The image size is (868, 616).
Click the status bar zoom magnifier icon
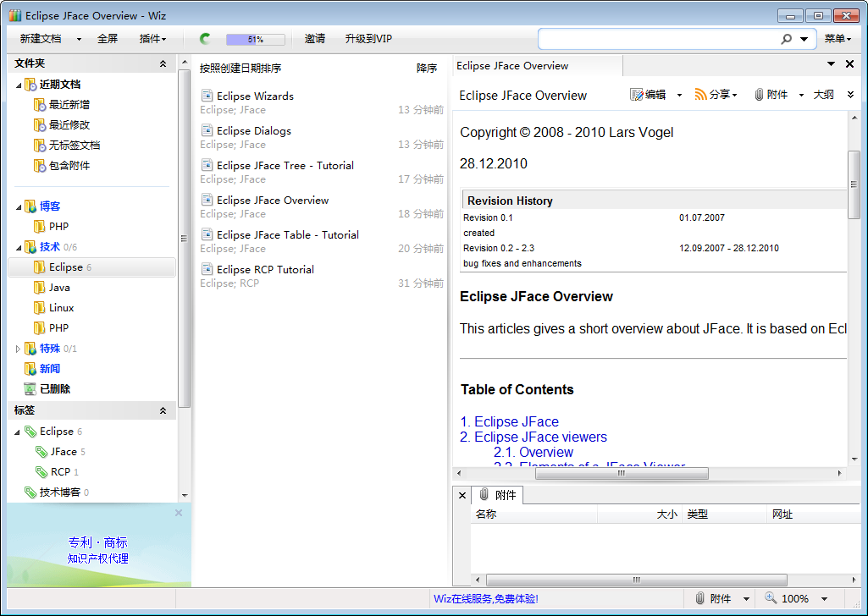770,598
